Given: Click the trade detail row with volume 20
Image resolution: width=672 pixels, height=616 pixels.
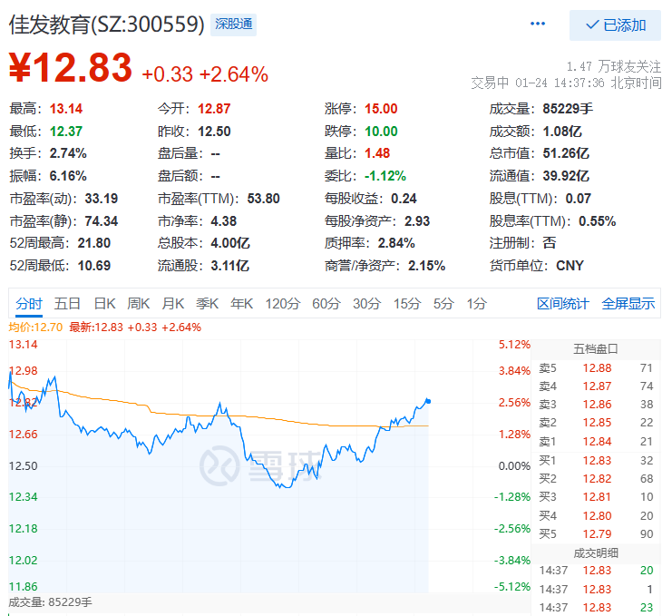Looking at the screenshot, I should point(596,571).
